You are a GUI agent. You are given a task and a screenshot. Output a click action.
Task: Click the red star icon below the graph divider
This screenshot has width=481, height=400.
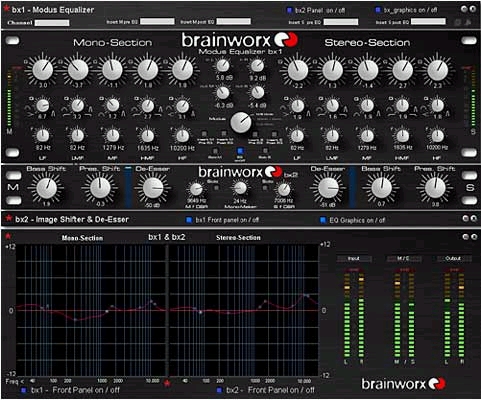coord(167,383)
